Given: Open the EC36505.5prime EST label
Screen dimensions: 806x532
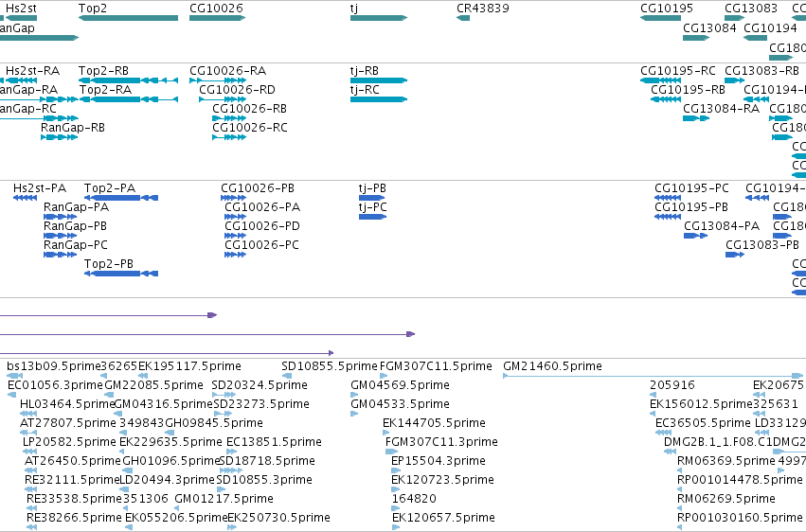Looking at the screenshot, I should 703,424.
